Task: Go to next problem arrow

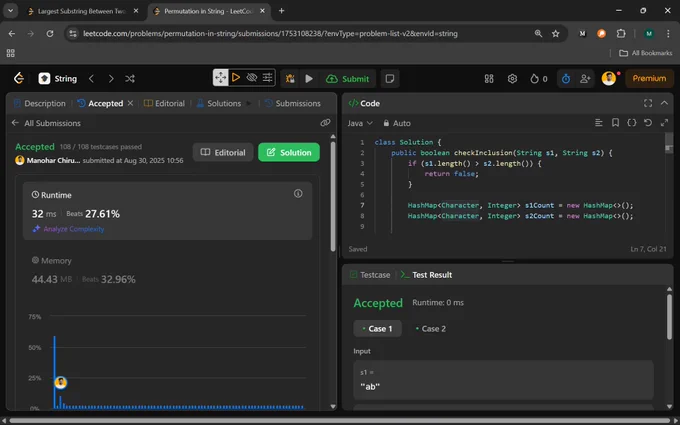Action: 111,78
